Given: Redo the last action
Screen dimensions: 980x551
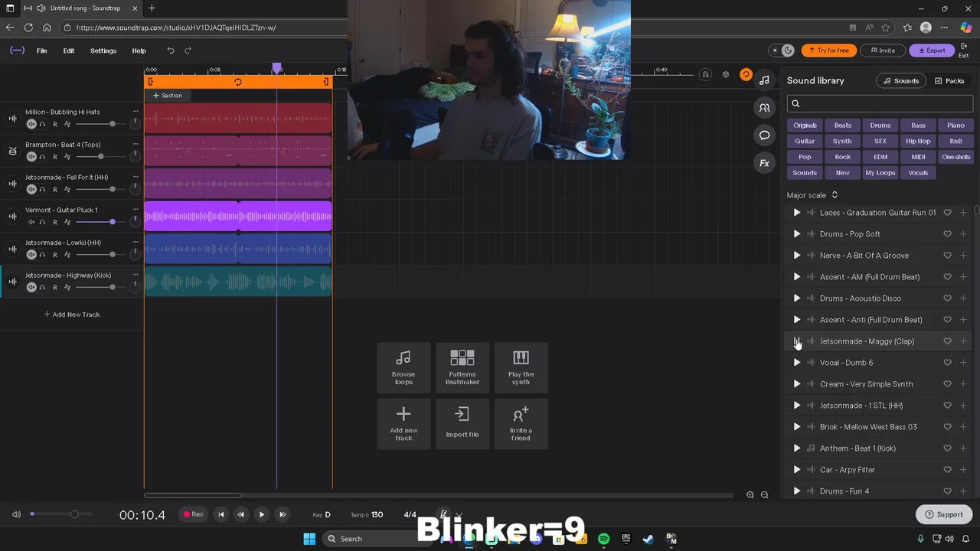Looking at the screenshot, I should [188, 51].
